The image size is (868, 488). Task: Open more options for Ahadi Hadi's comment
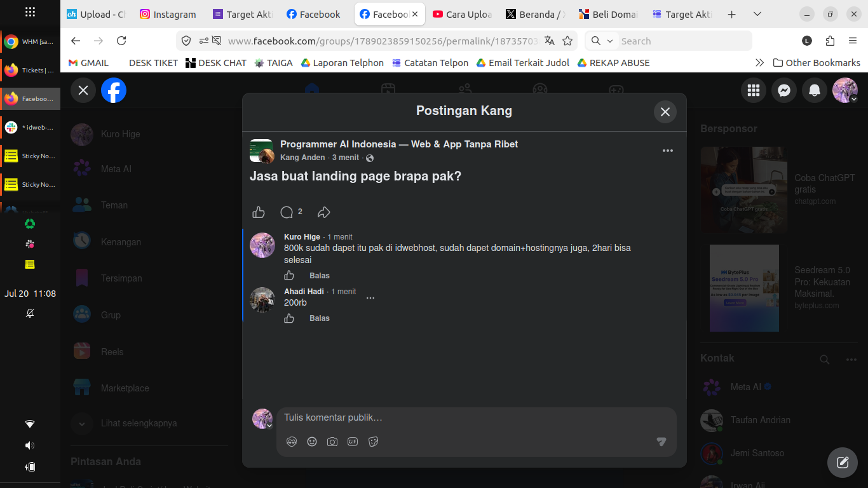coord(370,298)
